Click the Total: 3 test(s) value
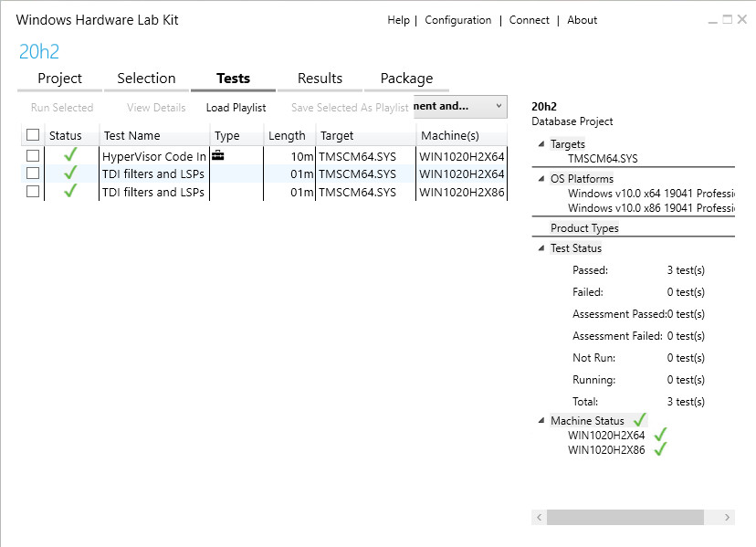Screen dimensions: 756x547 (686, 401)
